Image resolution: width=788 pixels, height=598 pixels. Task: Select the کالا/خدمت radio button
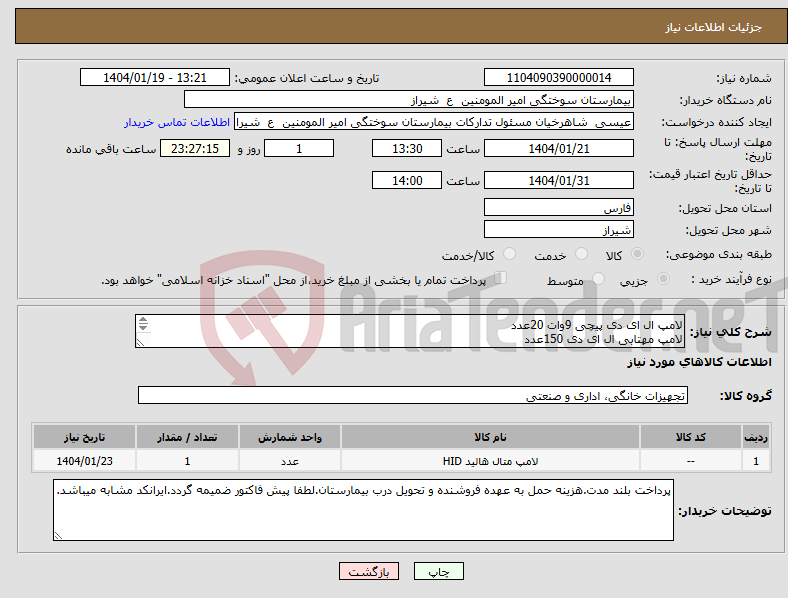tap(510, 254)
